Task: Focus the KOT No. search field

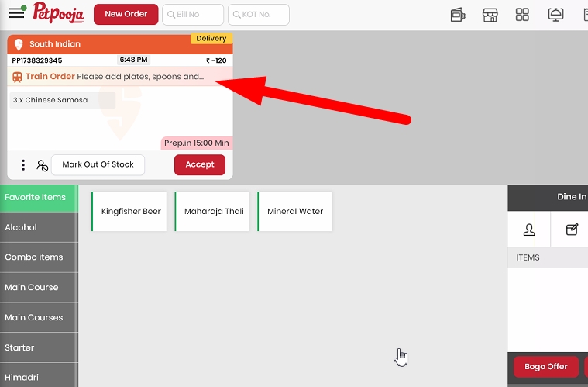Action: [x=259, y=15]
